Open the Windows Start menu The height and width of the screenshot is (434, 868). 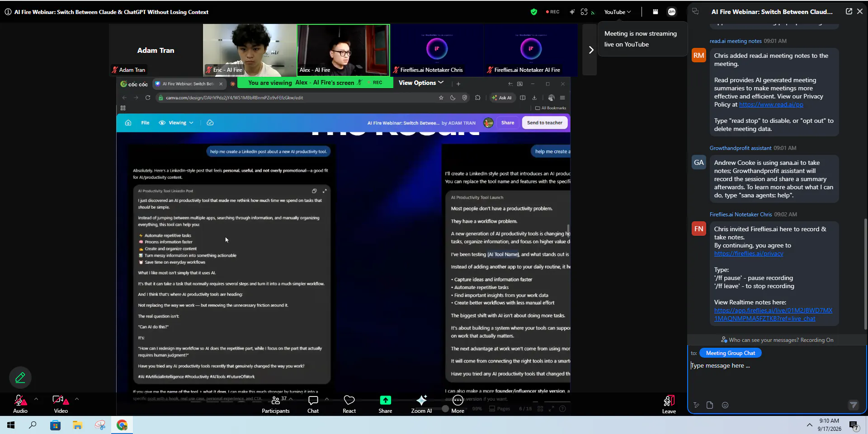pos(11,425)
